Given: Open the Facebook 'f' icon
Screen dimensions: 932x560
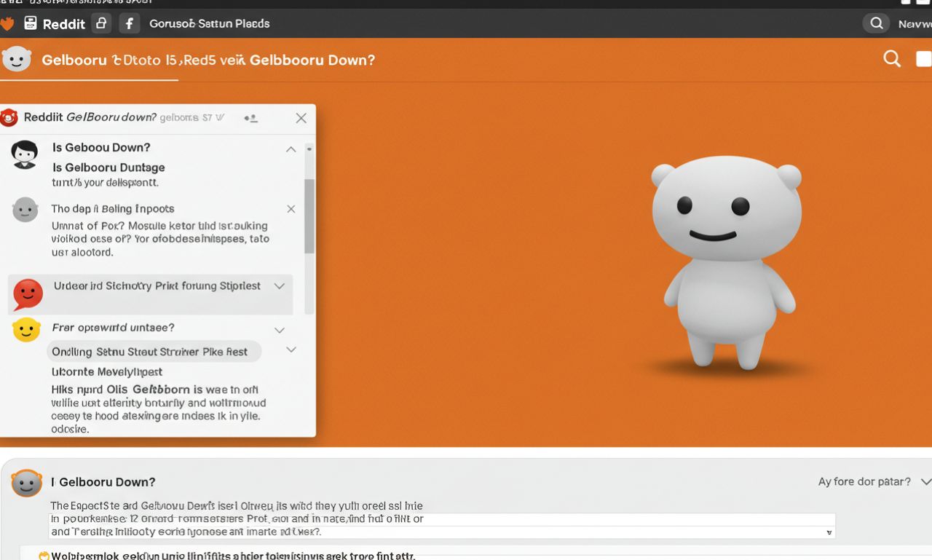Looking at the screenshot, I should pos(129,23).
